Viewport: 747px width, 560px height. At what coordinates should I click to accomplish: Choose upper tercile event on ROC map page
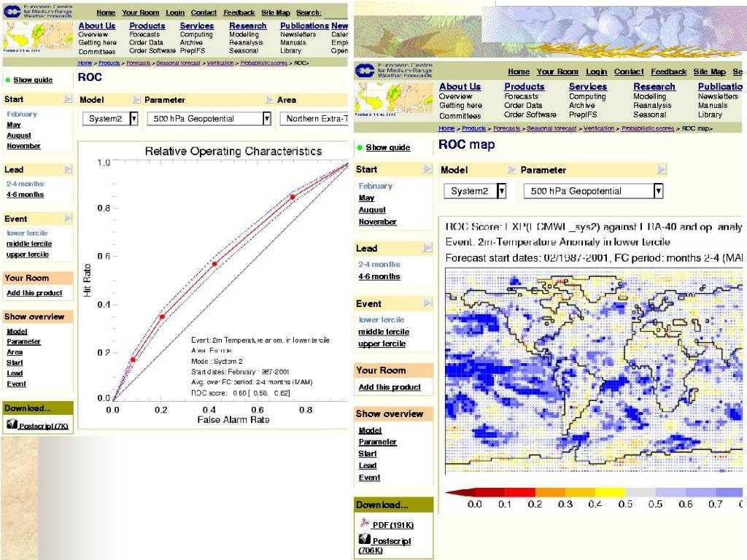click(382, 344)
